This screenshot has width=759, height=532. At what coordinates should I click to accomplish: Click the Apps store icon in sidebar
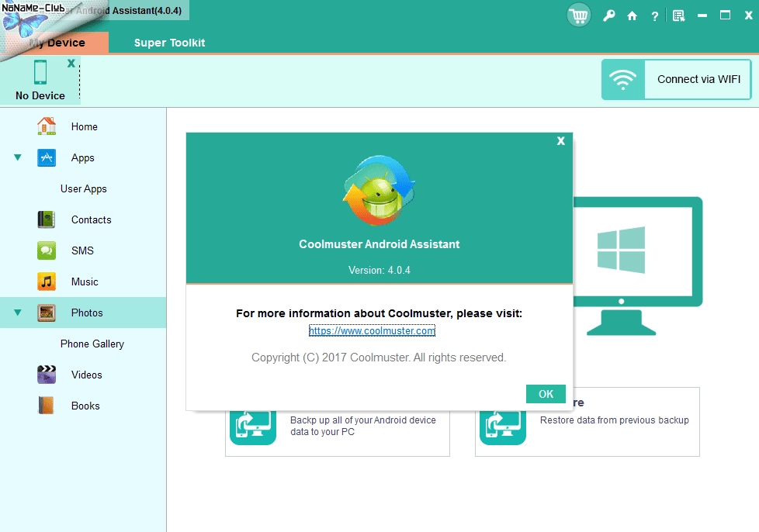(x=47, y=157)
